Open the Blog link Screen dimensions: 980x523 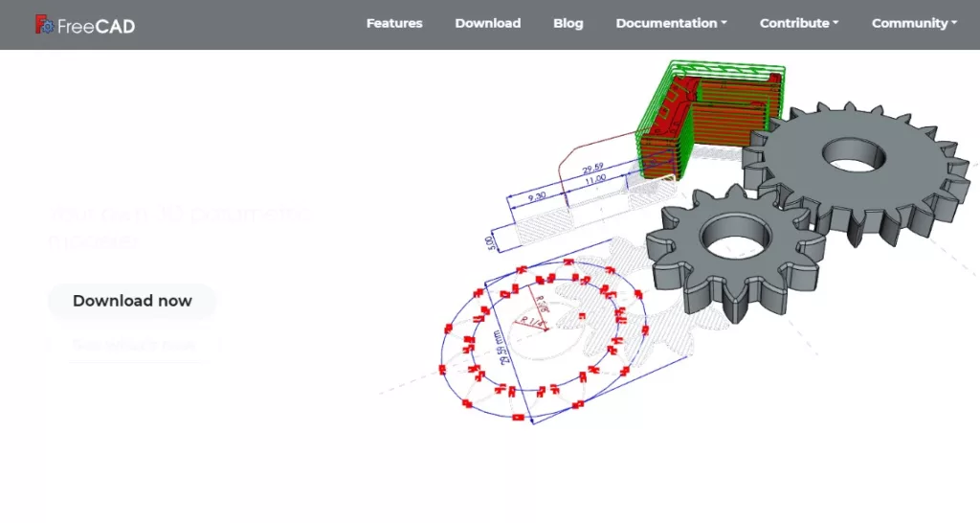[x=568, y=23]
